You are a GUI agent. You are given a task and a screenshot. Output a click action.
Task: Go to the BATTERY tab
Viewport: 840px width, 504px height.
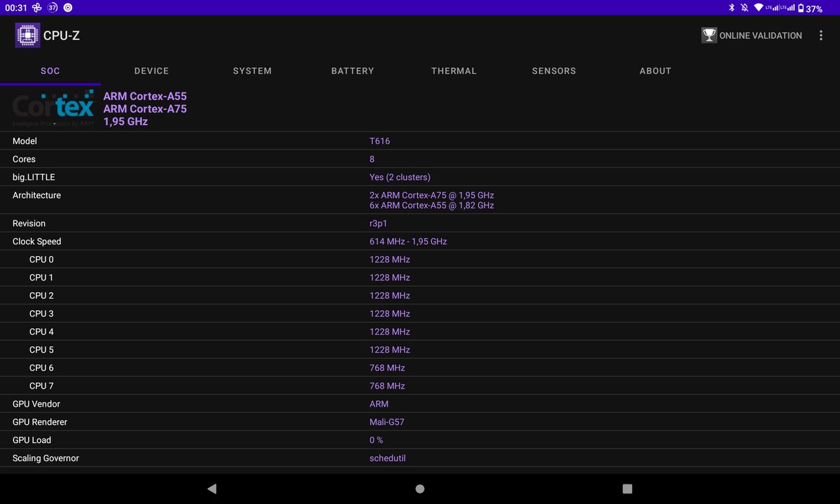(x=353, y=71)
